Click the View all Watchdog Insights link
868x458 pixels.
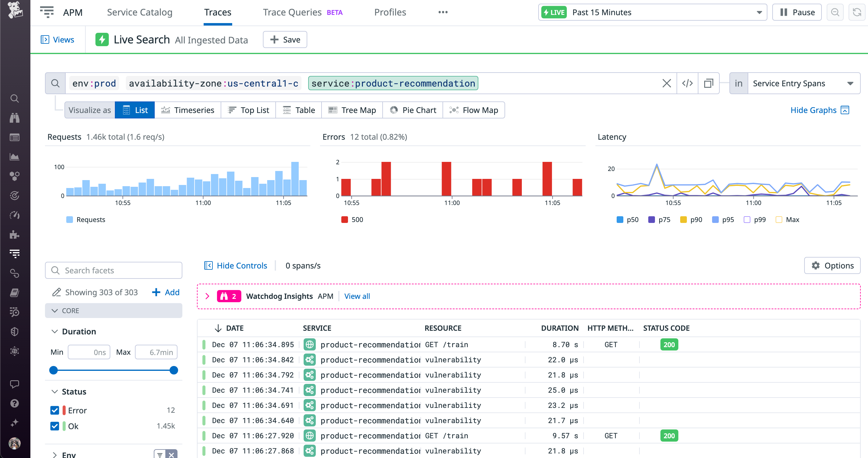pyautogui.click(x=357, y=296)
